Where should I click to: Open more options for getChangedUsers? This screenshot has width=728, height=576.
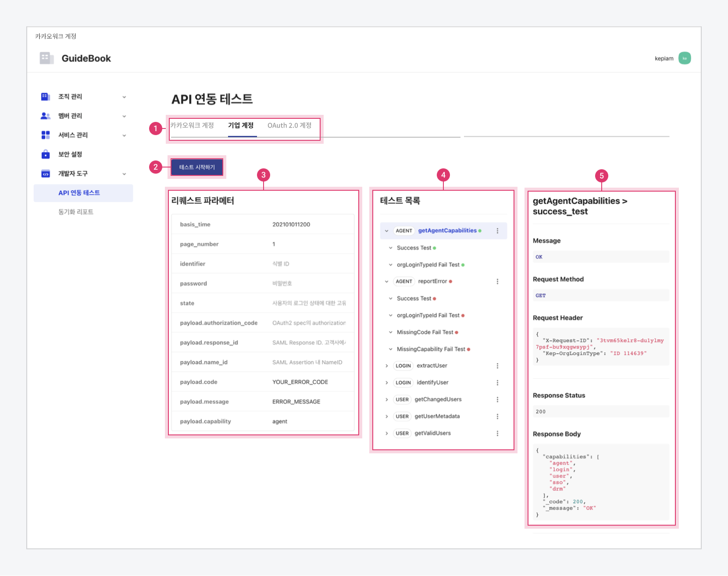[x=497, y=399]
